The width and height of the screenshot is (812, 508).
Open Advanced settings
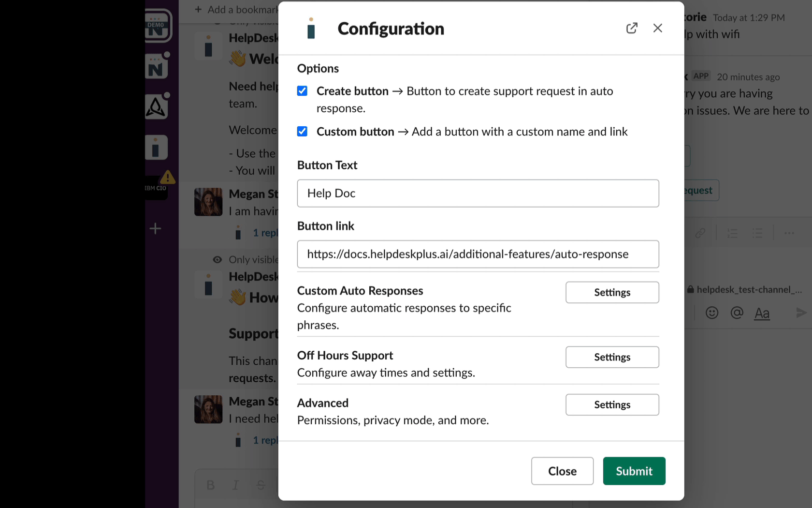(612, 404)
